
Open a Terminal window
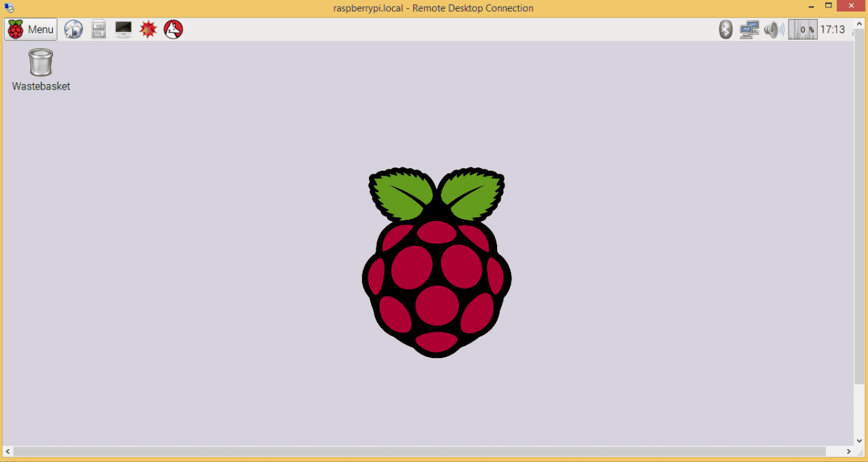coord(123,29)
